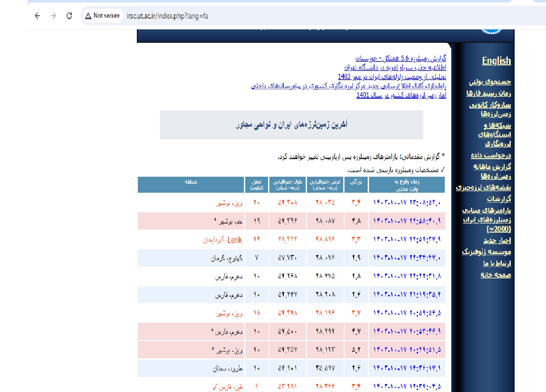
Task: Open earthquake time ۲۲:۲۲:۳۱.۸ entry
Action: pos(407,276)
